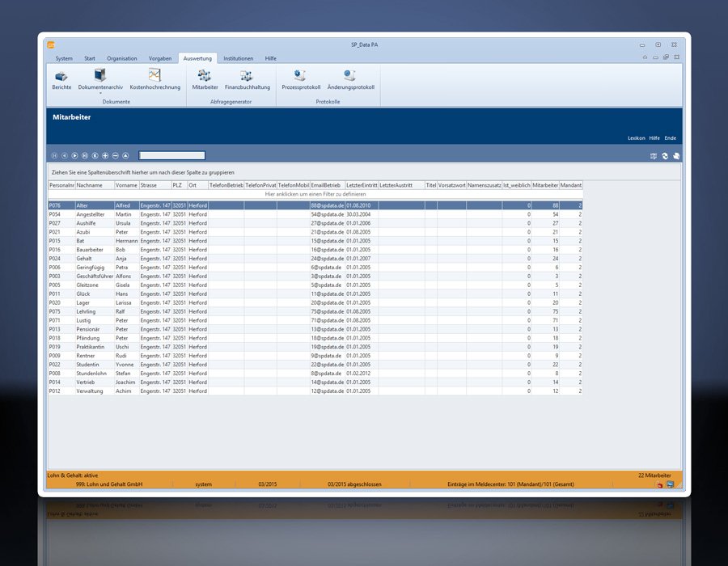Click the Ende link

click(x=671, y=138)
